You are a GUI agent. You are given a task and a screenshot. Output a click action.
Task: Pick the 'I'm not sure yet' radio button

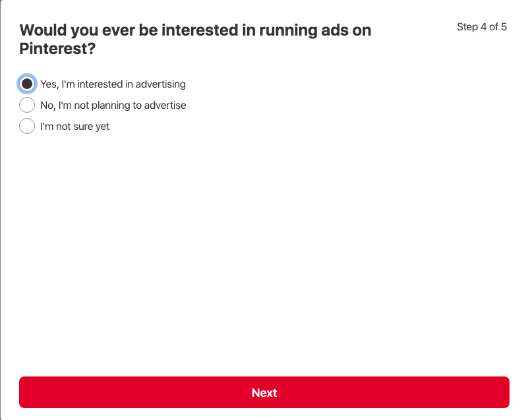[27, 126]
